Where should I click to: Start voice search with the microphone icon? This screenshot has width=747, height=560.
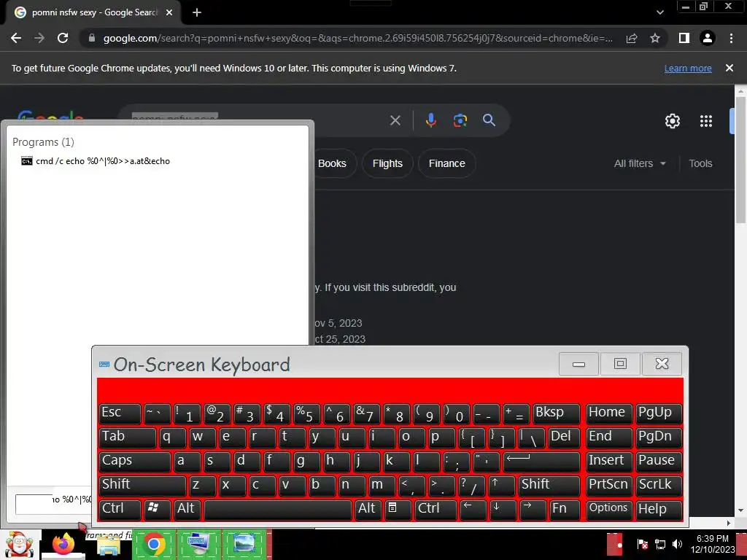coord(430,120)
